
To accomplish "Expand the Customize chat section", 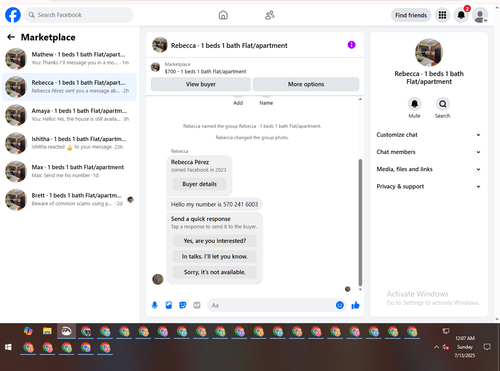I will (x=429, y=135).
